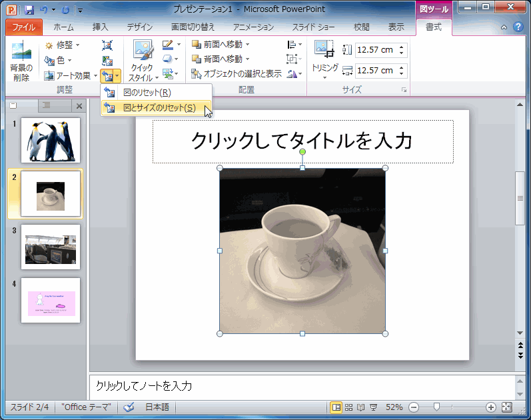Open the PowerPoint help question mark icon
Image resolution: width=531 pixels, height=420 pixels.
click(x=518, y=27)
